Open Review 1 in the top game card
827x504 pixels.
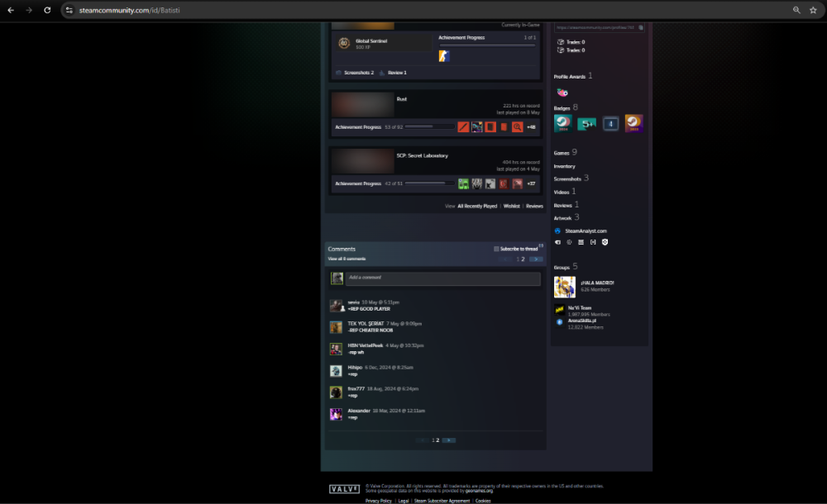(397, 73)
